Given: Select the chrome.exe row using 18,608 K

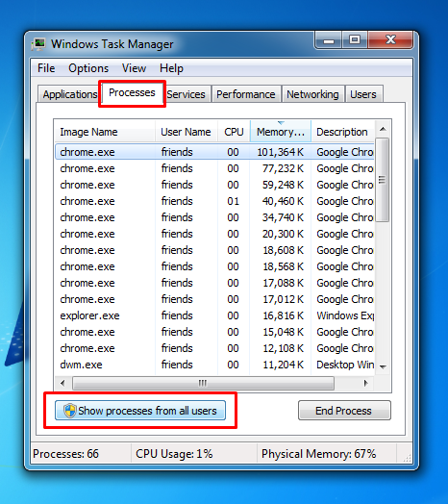Looking at the screenshot, I should [x=214, y=250].
